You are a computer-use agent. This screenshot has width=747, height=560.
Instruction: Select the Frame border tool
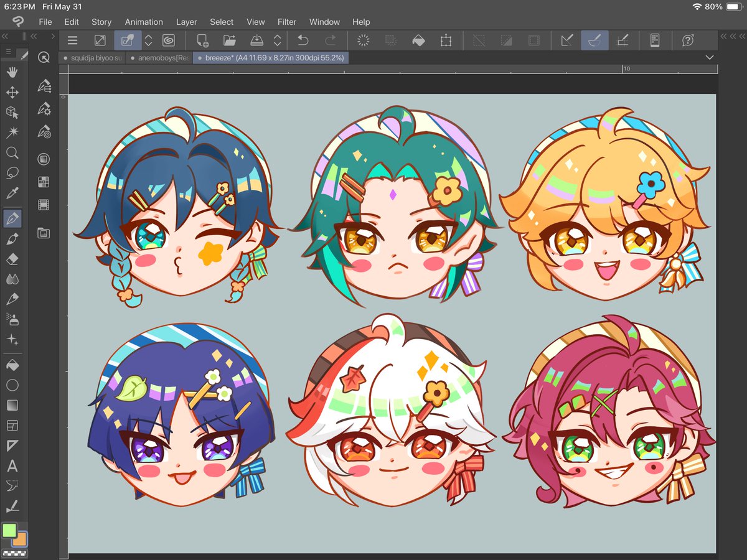12,426
